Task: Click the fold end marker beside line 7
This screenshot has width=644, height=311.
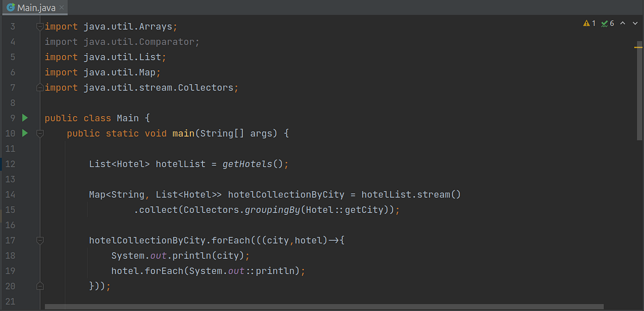Action: coord(40,87)
